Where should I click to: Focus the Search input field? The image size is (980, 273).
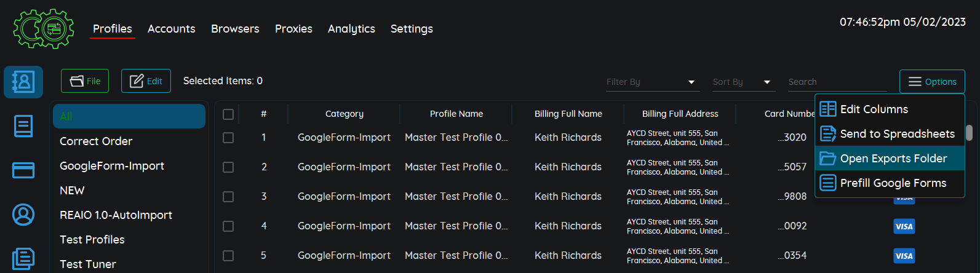pyautogui.click(x=837, y=82)
